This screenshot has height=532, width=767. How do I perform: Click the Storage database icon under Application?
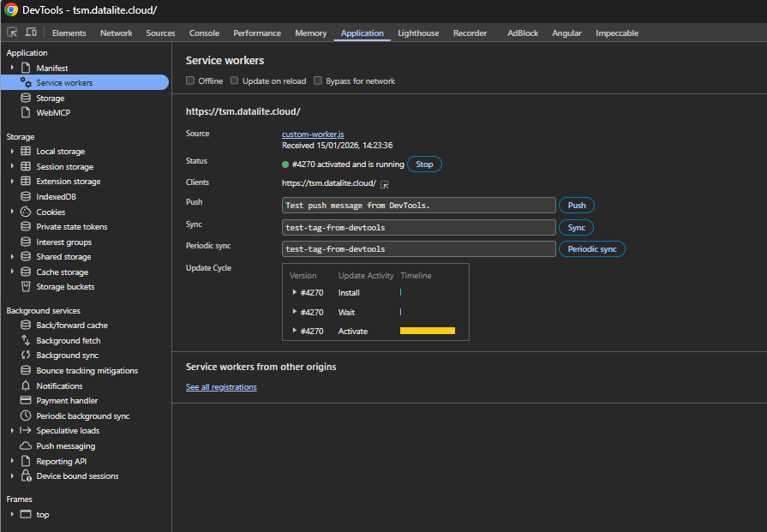click(26, 98)
